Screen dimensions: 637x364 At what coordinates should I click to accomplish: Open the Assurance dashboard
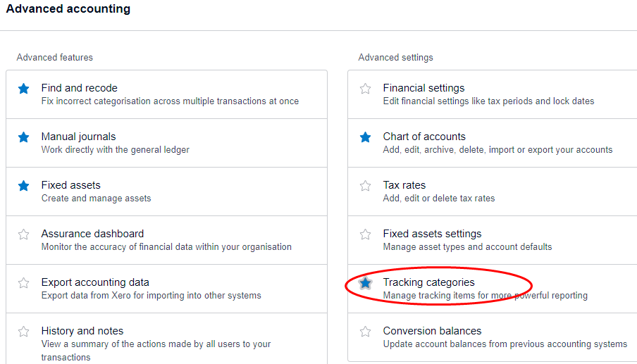[92, 234]
